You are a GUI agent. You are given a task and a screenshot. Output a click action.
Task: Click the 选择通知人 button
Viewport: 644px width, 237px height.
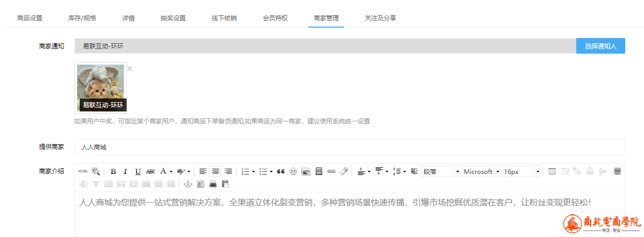pyautogui.click(x=600, y=46)
